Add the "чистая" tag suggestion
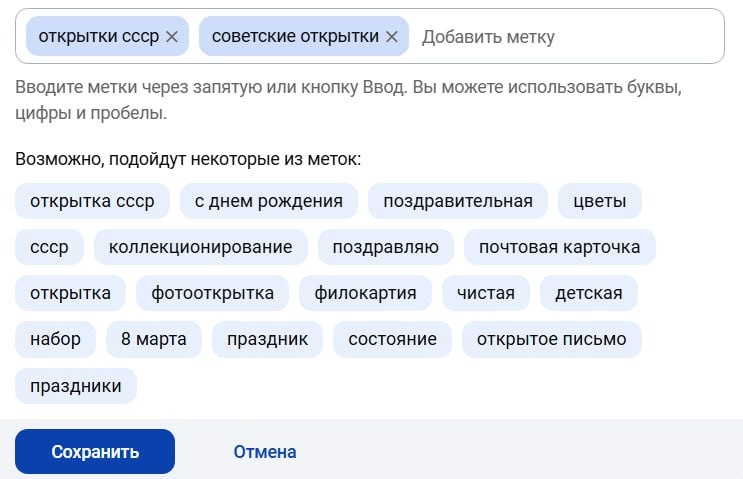Viewport: 743px width, 479px height. coord(486,293)
